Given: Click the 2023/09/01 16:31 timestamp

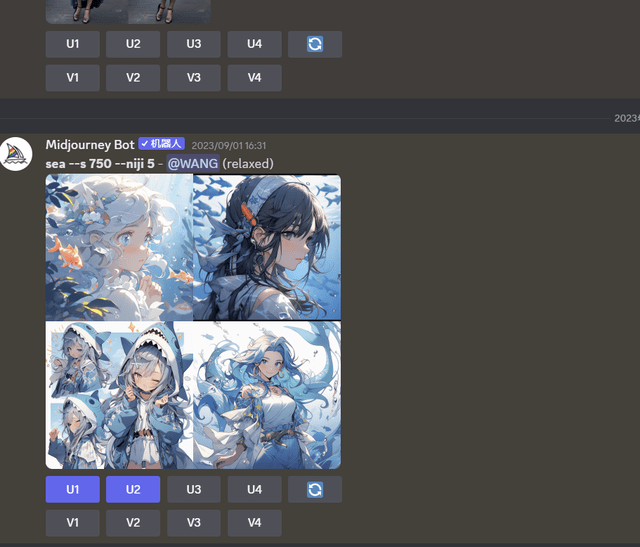Looking at the screenshot, I should [229, 146].
